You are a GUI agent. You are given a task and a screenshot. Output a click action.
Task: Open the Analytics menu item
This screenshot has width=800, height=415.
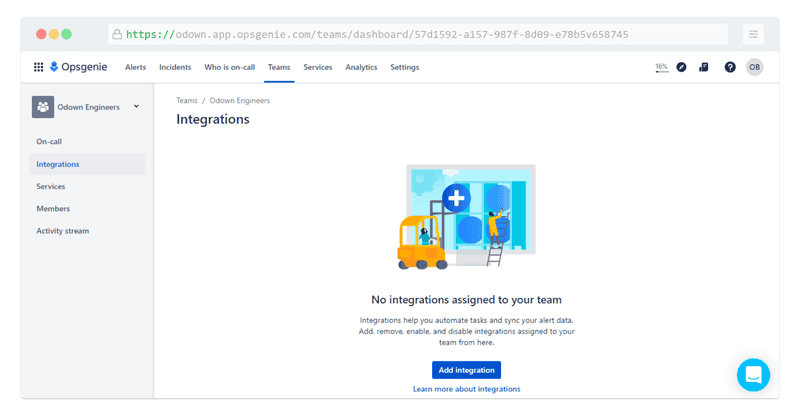click(361, 67)
